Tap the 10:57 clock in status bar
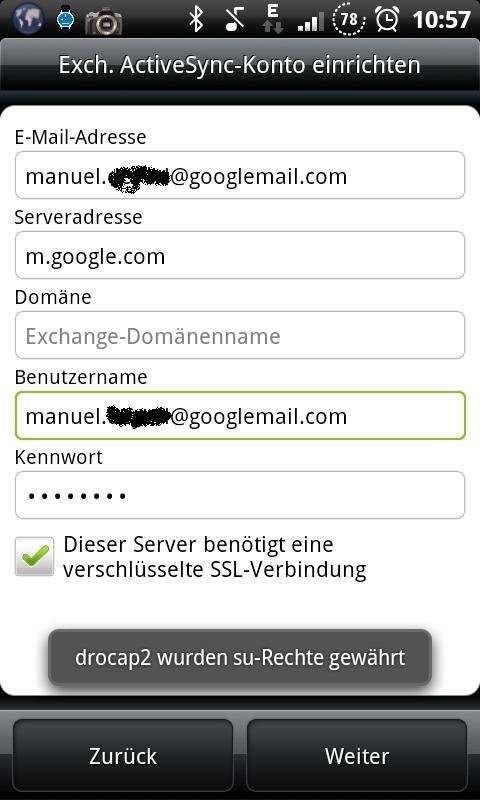Viewport: 480px width, 800px height. pos(441,19)
